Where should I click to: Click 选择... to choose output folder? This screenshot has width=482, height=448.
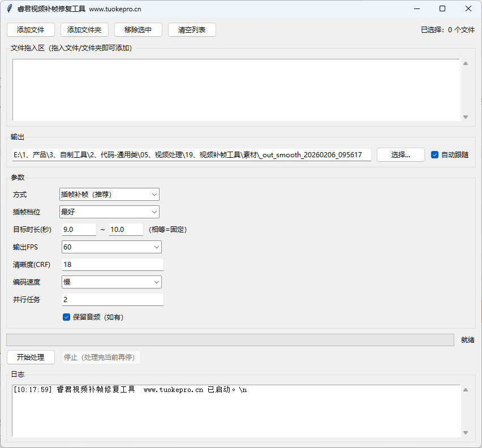(400, 155)
